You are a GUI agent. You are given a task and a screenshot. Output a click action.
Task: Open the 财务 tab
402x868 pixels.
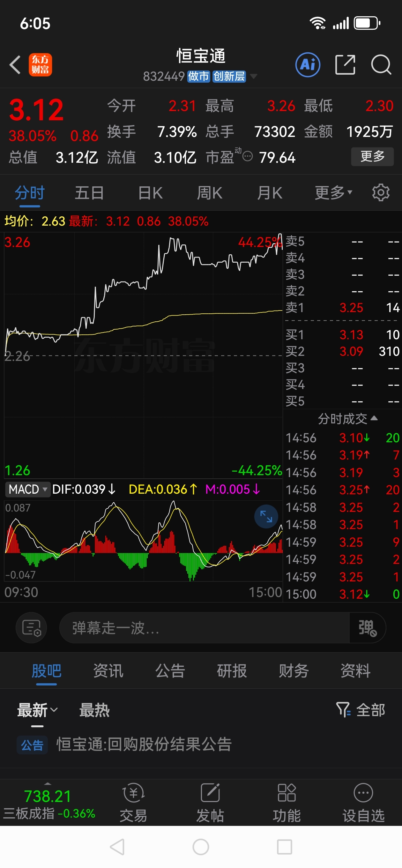(x=294, y=670)
